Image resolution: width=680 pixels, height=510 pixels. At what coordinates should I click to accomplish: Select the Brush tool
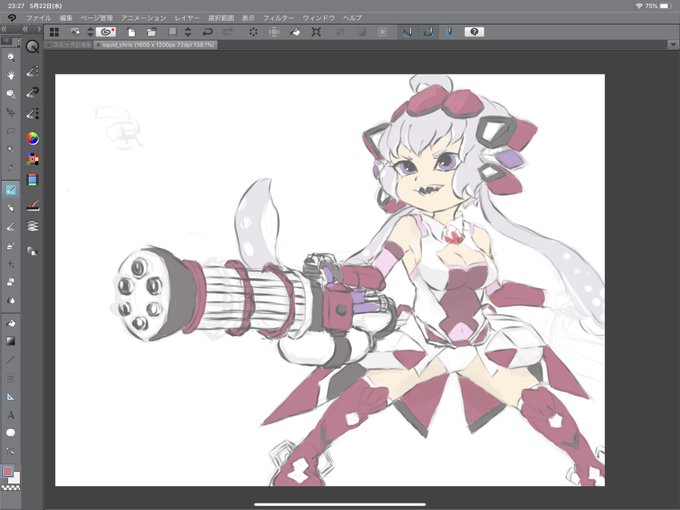11,227
